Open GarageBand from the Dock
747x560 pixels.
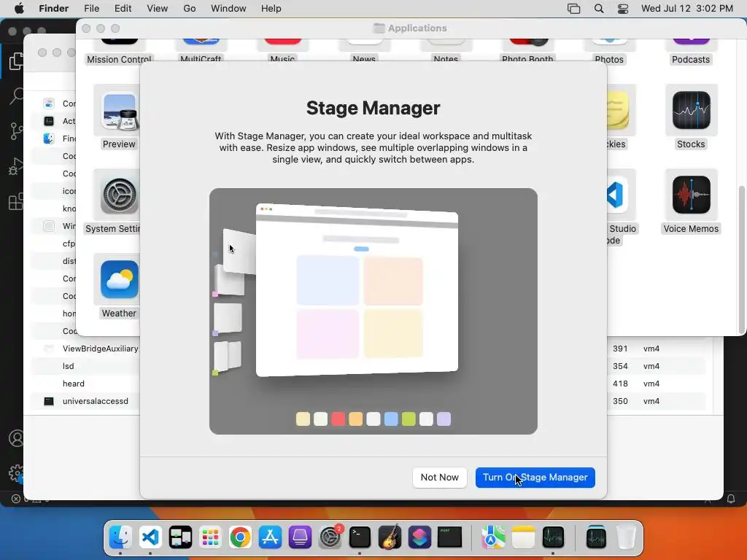(390, 537)
